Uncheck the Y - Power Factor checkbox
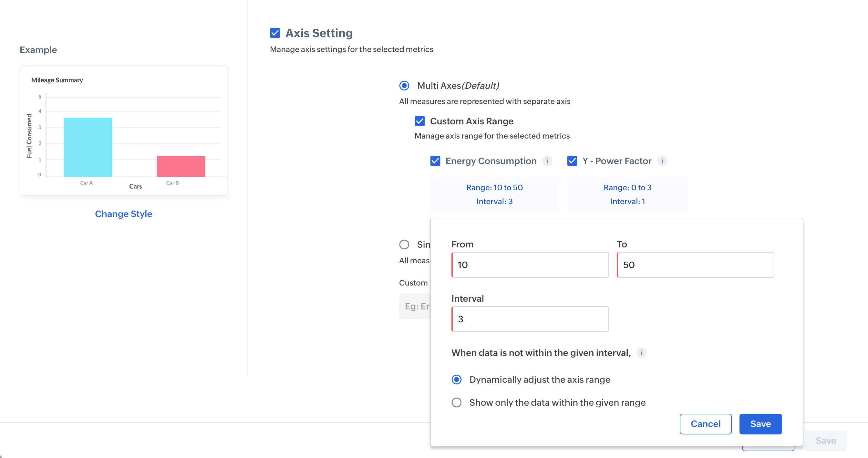The image size is (868, 458). [x=572, y=161]
